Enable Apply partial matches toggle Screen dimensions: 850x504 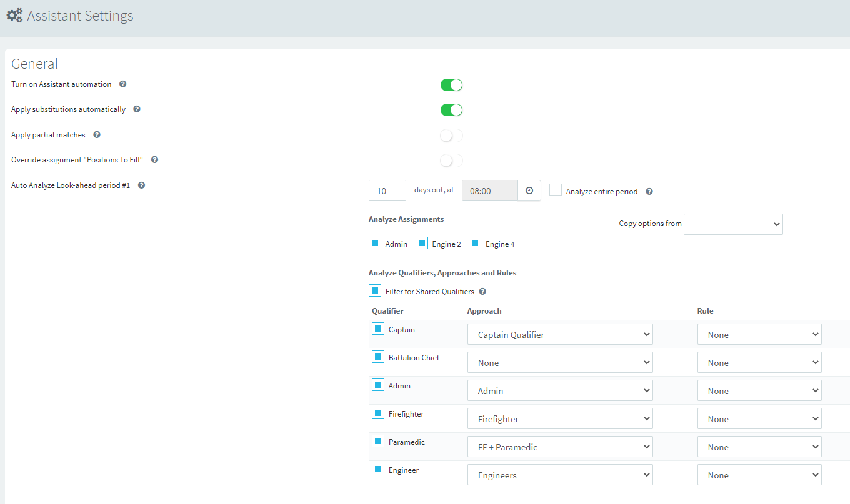451,136
